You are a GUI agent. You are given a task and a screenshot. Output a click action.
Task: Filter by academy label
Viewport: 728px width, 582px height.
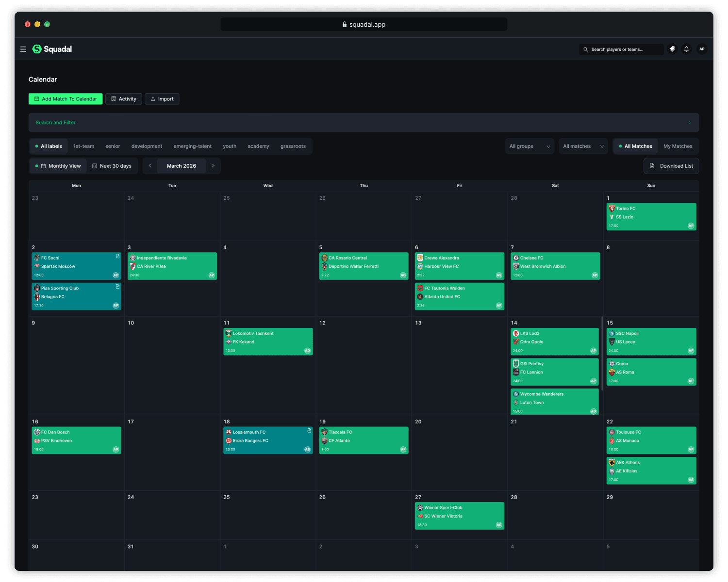[258, 146]
